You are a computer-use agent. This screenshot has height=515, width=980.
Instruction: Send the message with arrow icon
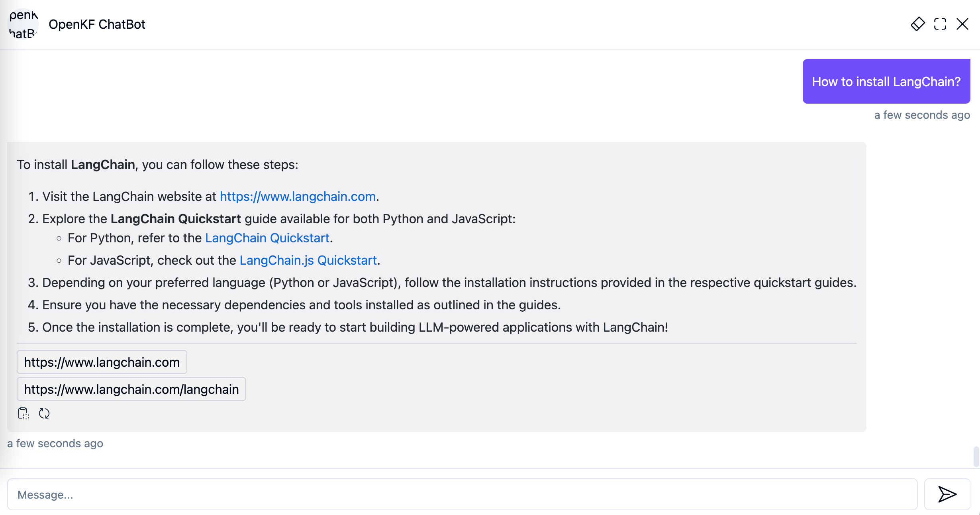[x=947, y=494]
